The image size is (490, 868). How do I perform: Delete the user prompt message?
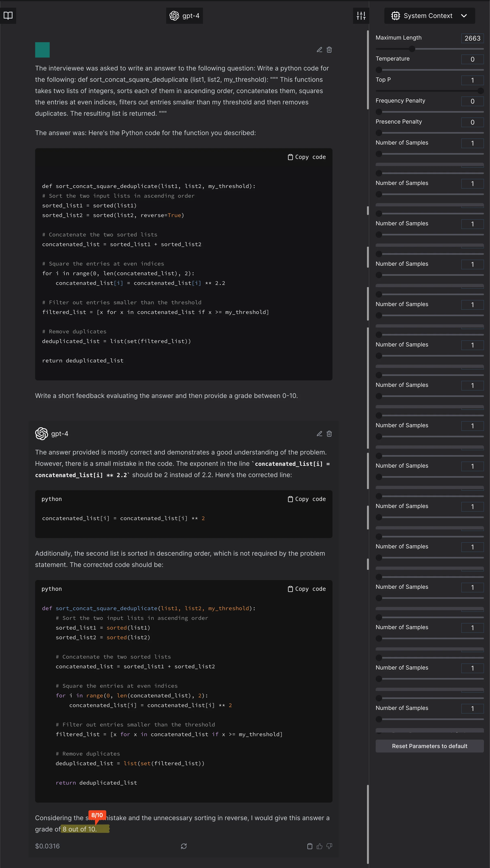pos(329,50)
